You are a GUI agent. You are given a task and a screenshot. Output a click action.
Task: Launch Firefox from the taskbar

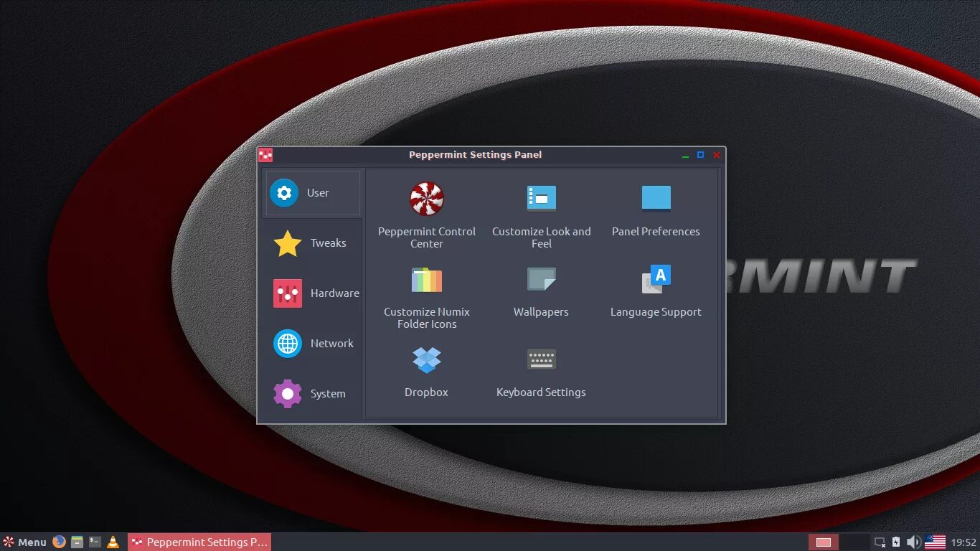pos(58,542)
